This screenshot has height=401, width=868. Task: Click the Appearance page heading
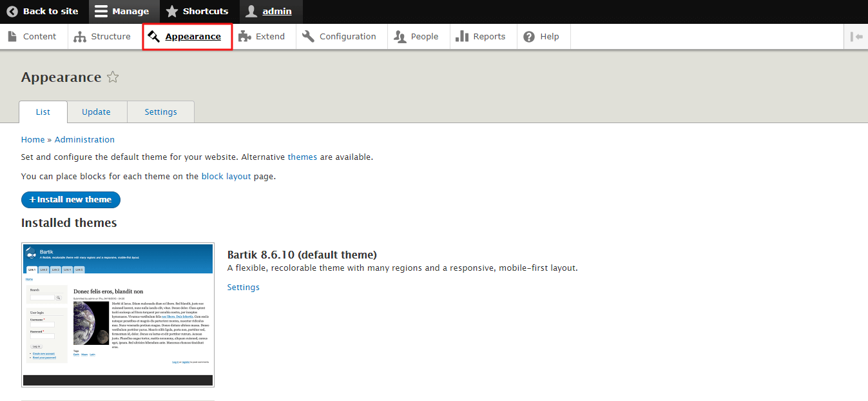tap(61, 77)
